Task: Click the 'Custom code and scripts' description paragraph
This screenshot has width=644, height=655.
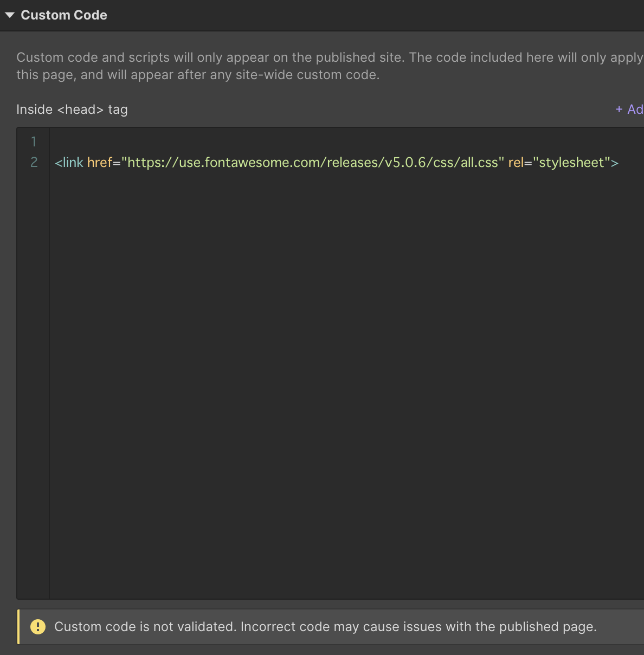Action: [x=330, y=66]
